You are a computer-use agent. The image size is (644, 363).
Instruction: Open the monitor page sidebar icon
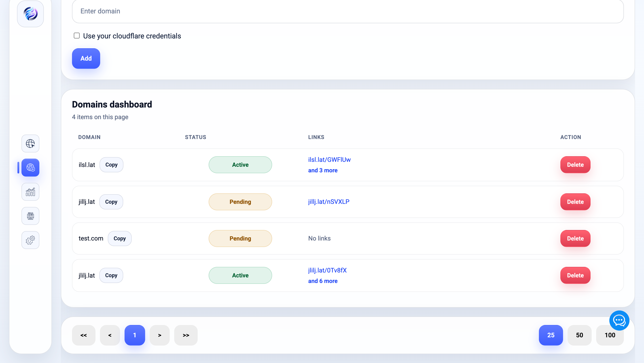pyautogui.click(x=30, y=216)
